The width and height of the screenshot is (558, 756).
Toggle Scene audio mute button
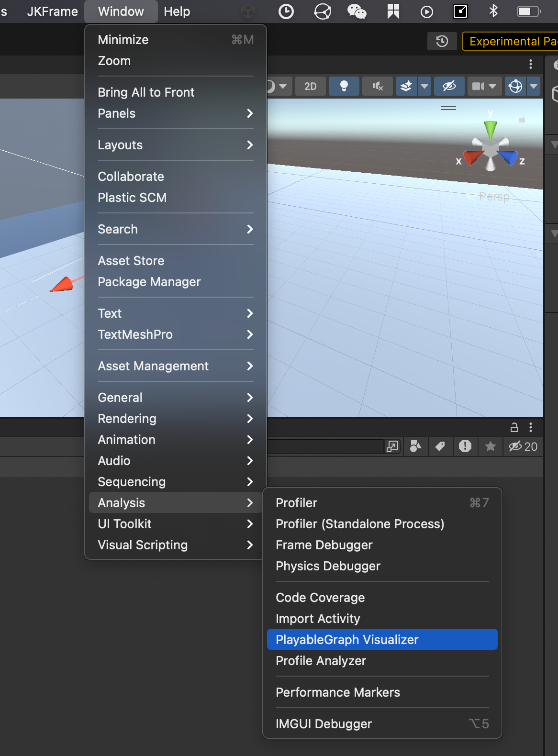(x=378, y=86)
